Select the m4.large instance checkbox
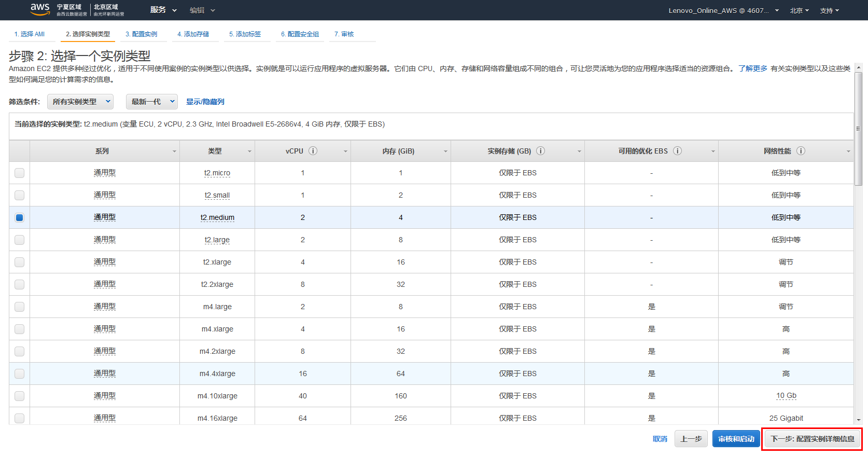Image resolution: width=868 pixels, height=456 pixels. point(19,307)
